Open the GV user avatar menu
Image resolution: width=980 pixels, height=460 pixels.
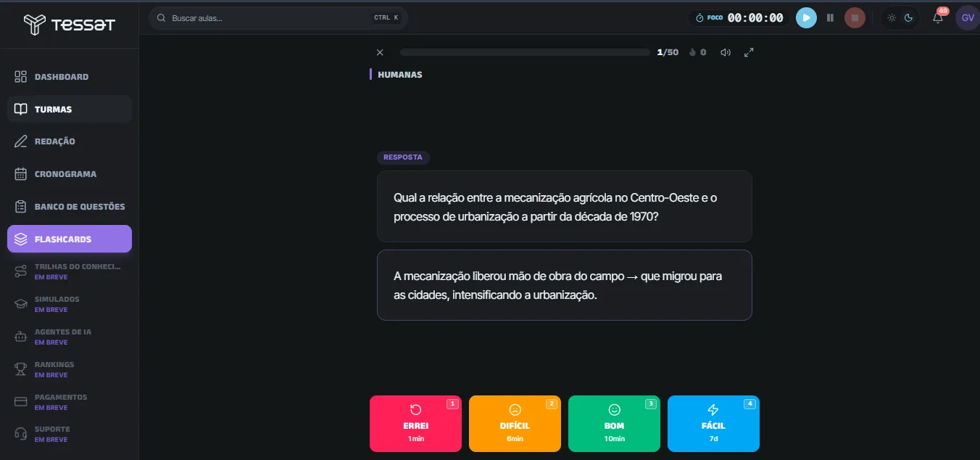(968, 17)
